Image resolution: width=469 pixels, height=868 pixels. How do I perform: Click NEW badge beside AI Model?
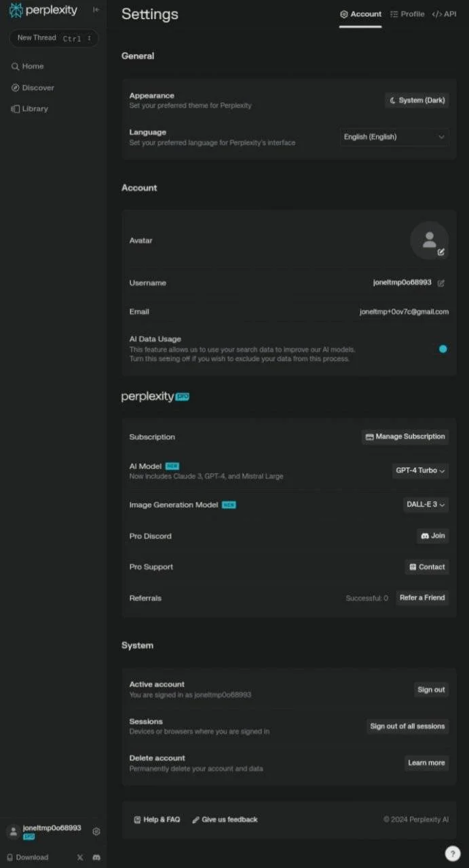[172, 467]
